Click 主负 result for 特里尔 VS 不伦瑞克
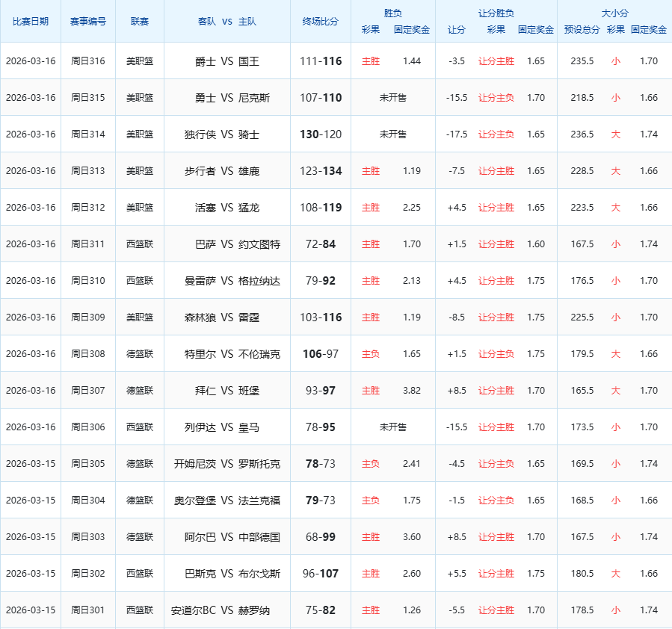Screen dimensions: 672x629 (x=371, y=354)
